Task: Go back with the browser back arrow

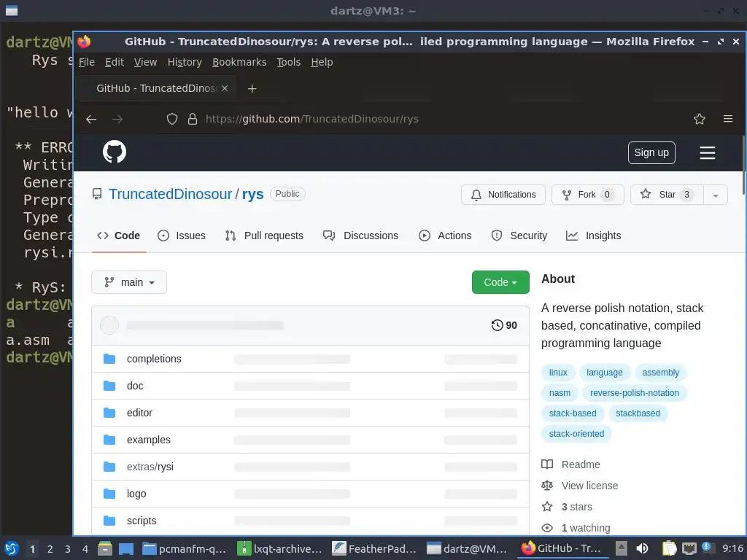Action: coord(91,119)
